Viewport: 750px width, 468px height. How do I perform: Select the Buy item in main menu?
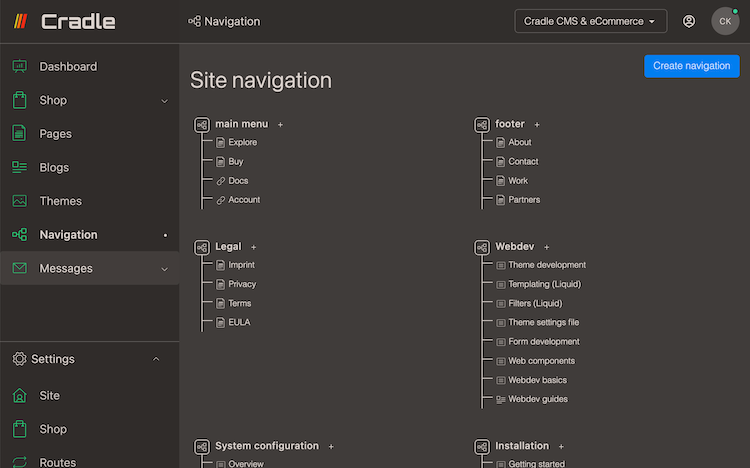(236, 161)
